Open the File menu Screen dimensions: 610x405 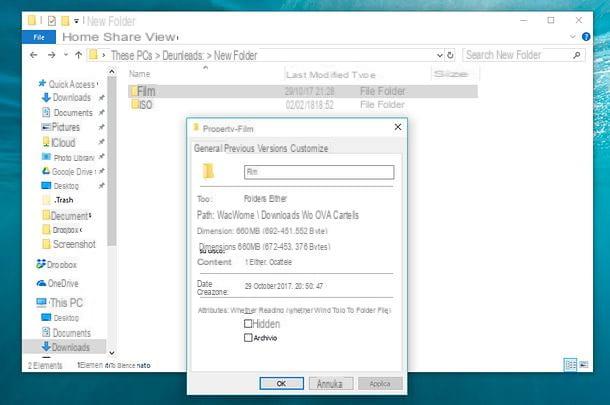pos(39,37)
